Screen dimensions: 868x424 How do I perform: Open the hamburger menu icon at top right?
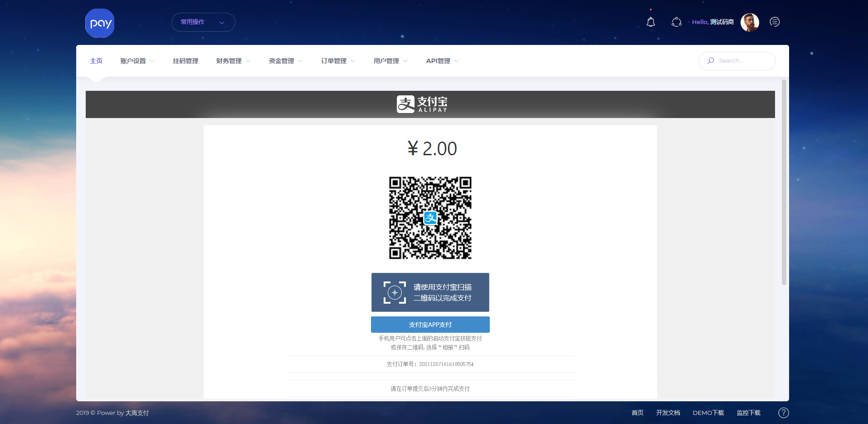[x=775, y=22]
